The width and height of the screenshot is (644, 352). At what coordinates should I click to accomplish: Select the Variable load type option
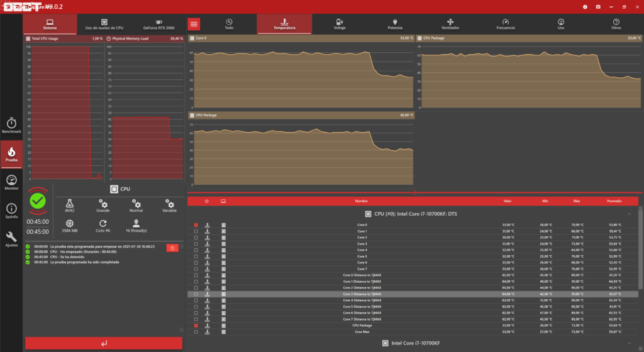(x=169, y=206)
